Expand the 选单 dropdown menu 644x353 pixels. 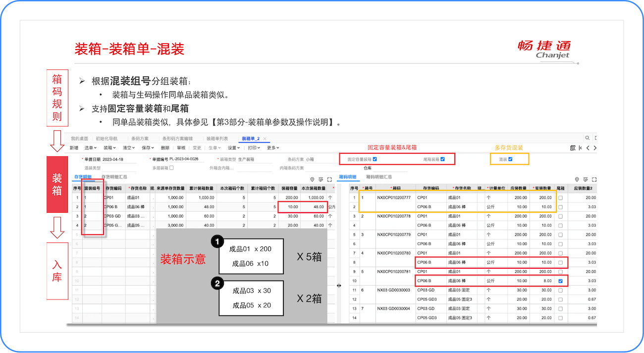tap(91, 148)
